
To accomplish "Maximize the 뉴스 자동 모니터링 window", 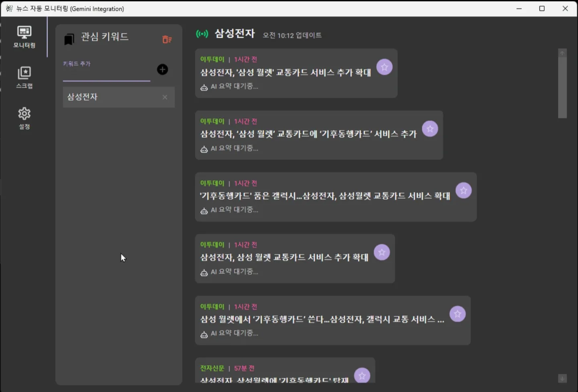I will (x=542, y=8).
